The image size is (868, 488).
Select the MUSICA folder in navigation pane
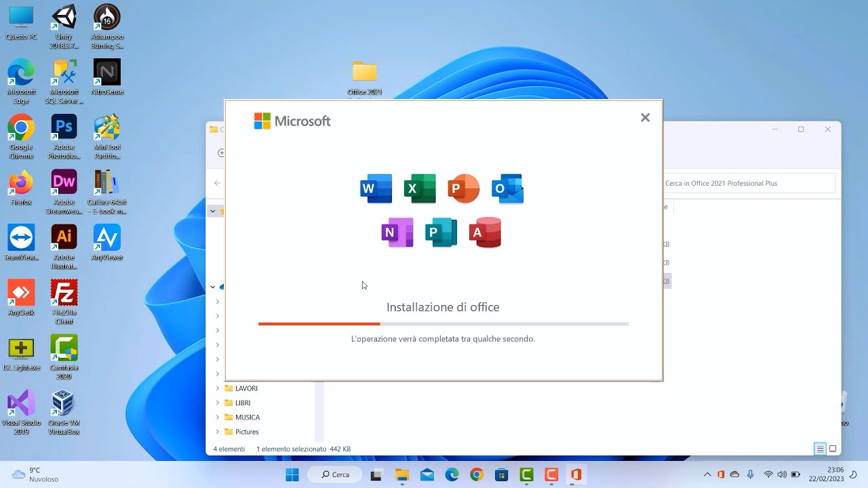242,418
